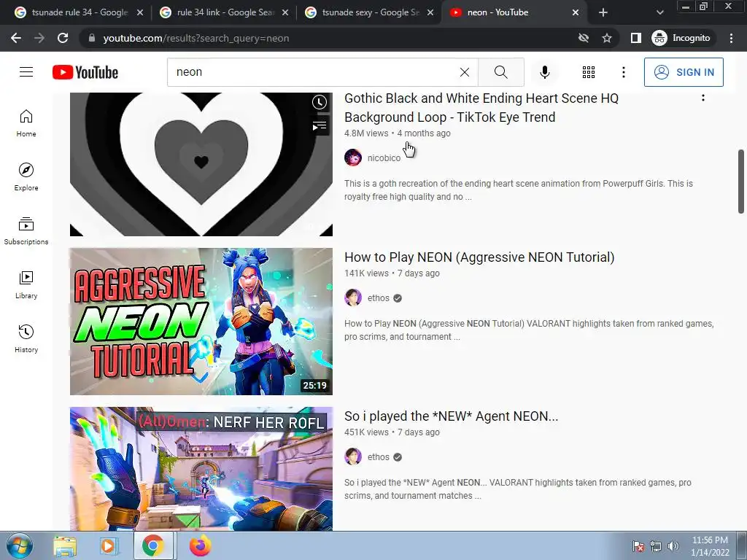The height and width of the screenshot is (560, 747).
Task: Open the YouTube apps grid icon
Action: (x=589, y=72)
